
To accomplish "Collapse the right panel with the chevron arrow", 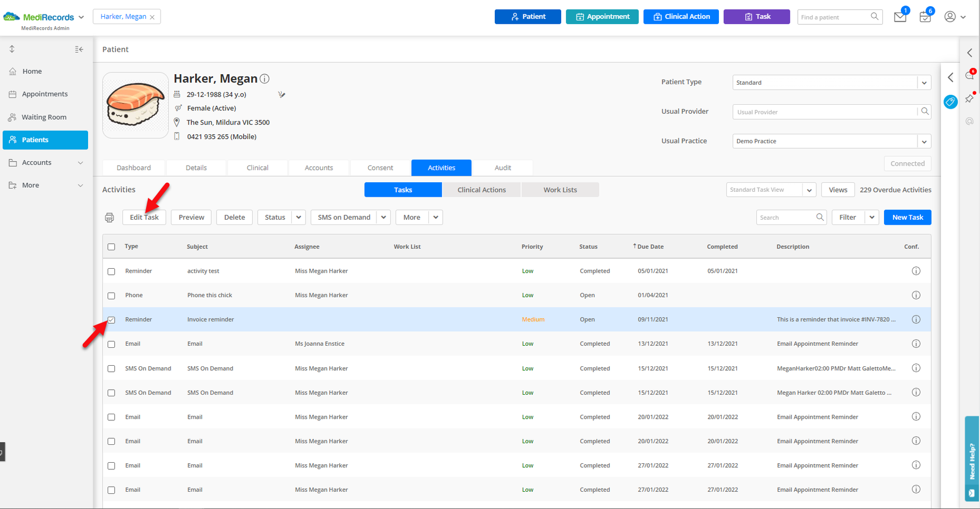I will 950,77.
